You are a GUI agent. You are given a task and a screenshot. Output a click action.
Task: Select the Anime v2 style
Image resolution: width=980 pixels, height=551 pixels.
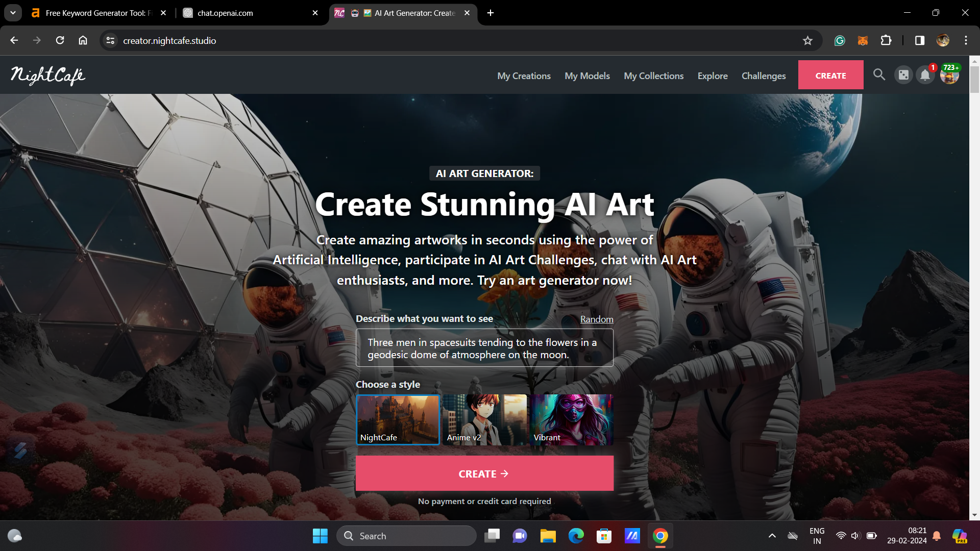[484, 419]
